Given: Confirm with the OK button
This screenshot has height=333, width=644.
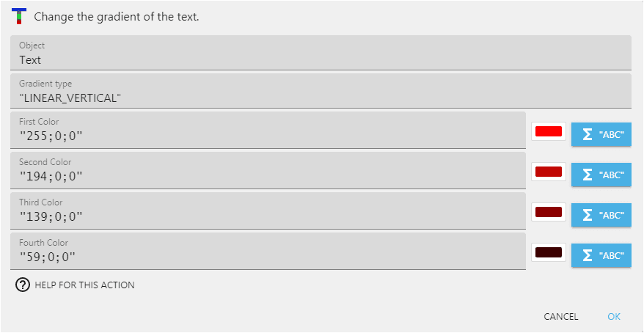Looking at the screenshot, I should tap(614, 317).
